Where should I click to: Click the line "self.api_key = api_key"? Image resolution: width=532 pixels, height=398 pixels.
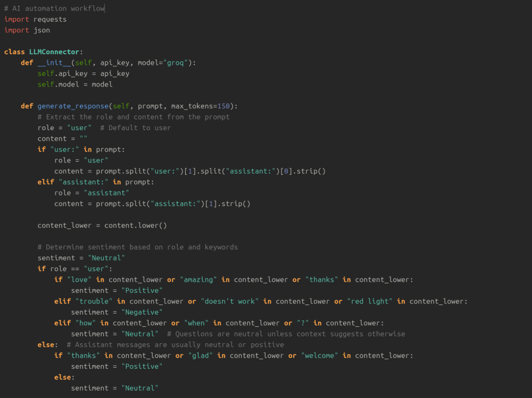click(84, 73)
